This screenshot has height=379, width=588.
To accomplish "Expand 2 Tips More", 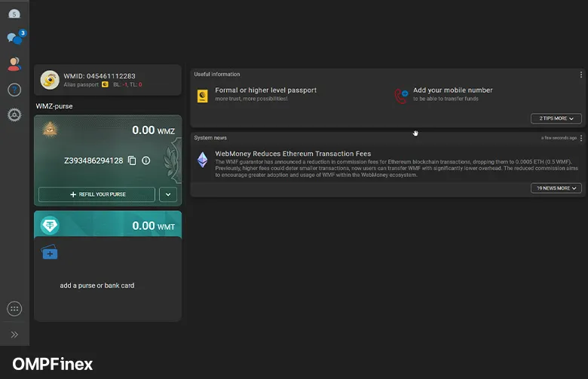I will [556, 118].
